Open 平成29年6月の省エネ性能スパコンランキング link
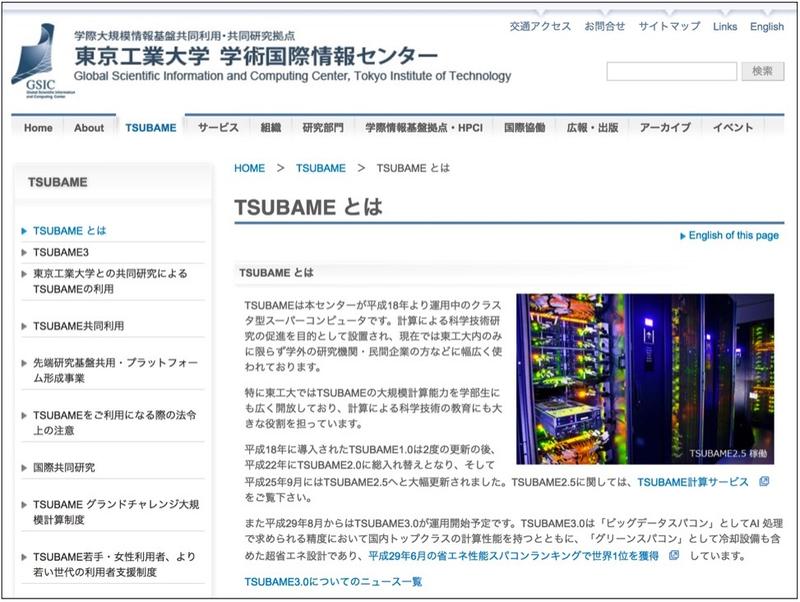 [513, 556]
